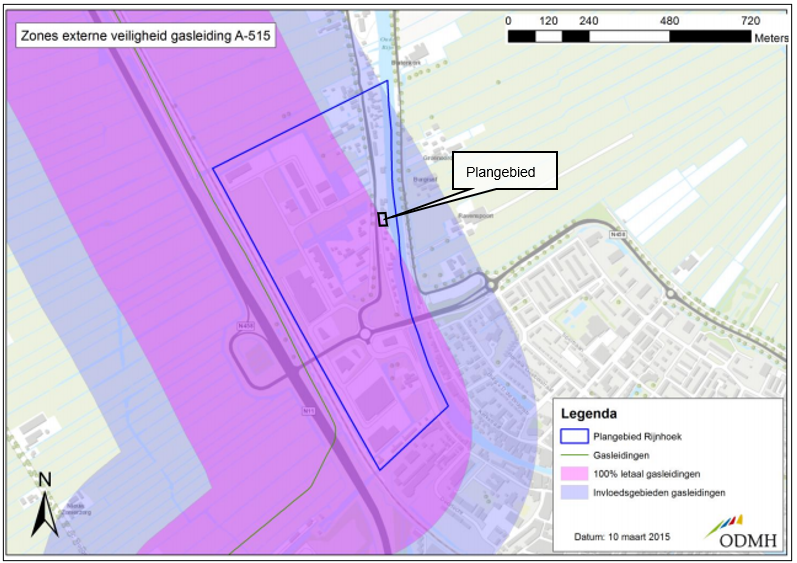Click the '120' scale bar label
The image size is (797, 563).
[x=548, y=21]
